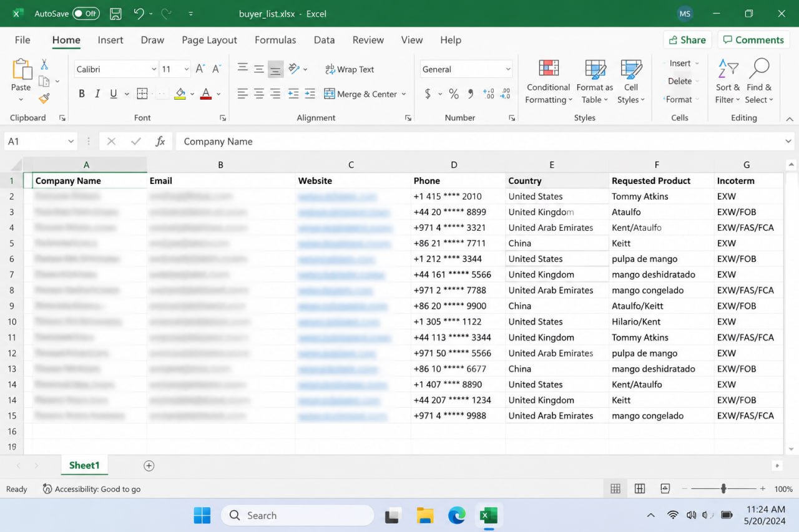Click the Paste clipboard icon
The height and width of the screenshot is (532, 799).
(21, 69)
